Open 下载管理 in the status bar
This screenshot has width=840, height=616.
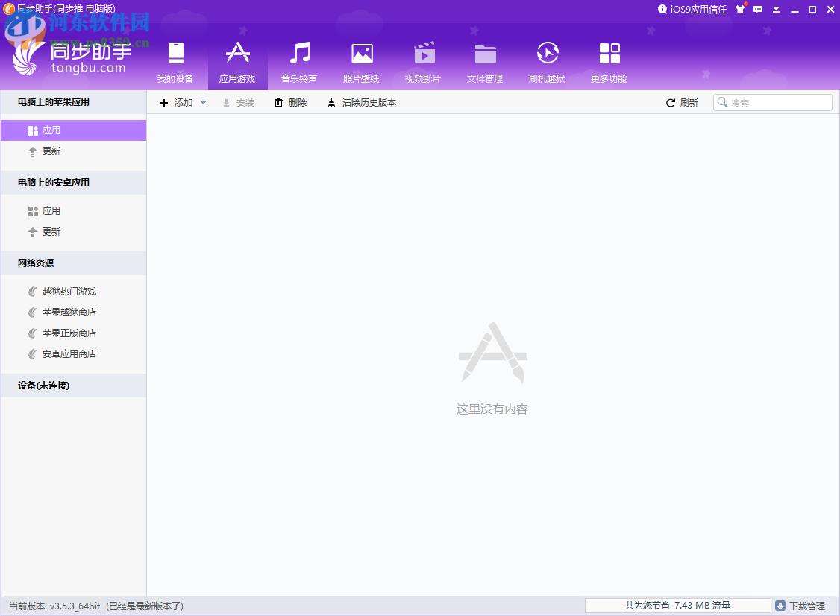(800, 606)
